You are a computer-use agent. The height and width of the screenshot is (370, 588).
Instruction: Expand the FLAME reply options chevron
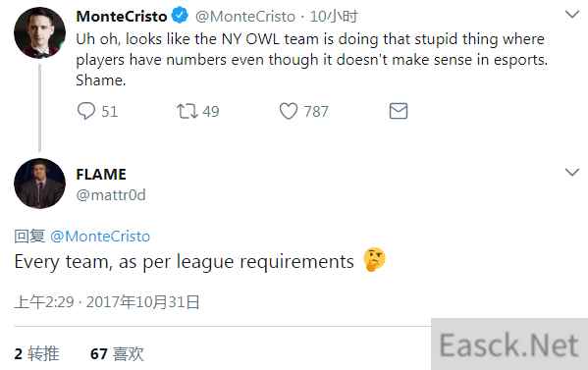click(x=572, y=172)
